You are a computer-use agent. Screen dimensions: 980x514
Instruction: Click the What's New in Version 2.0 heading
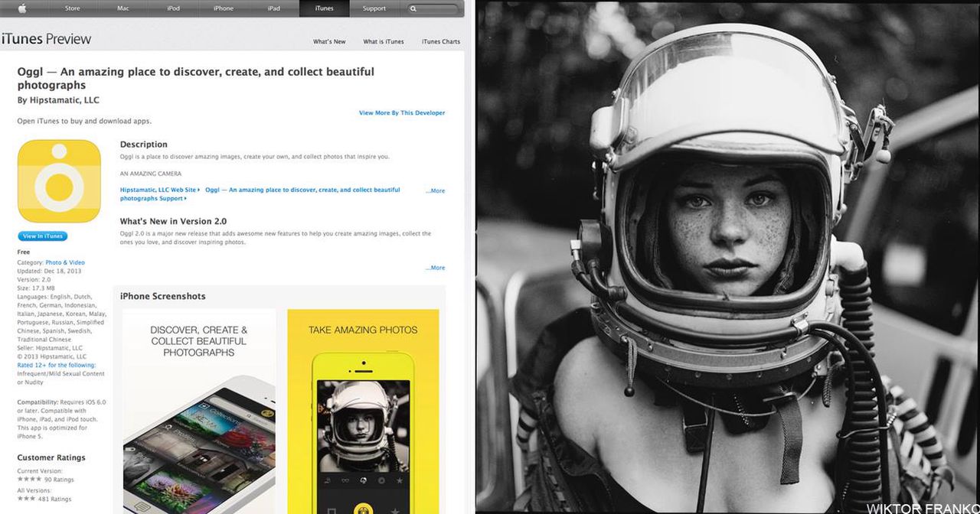(x=173, y=221)
